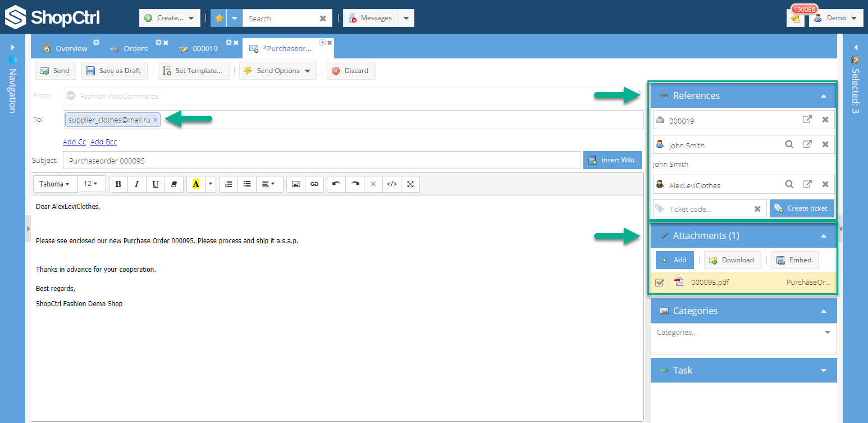The height and width of the screenshot is (423, 868).
Task: Click the search icon next to John Smith
Action: click(789, 145)
